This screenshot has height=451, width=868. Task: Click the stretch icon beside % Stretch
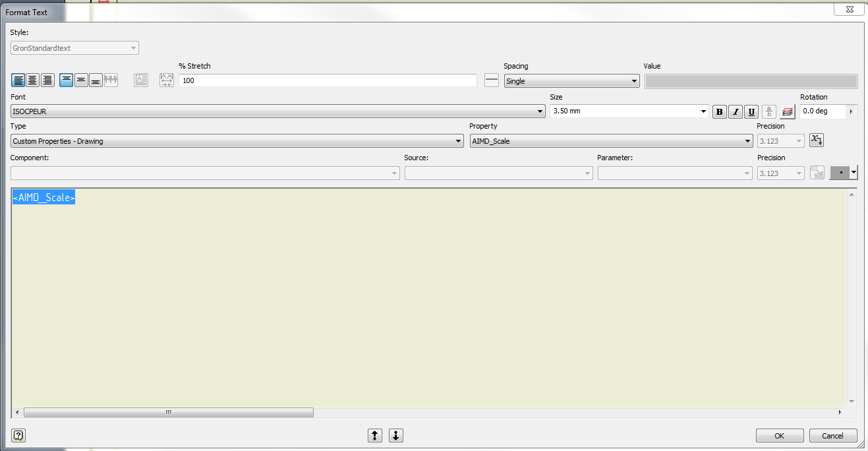click(x=167, y=80)
